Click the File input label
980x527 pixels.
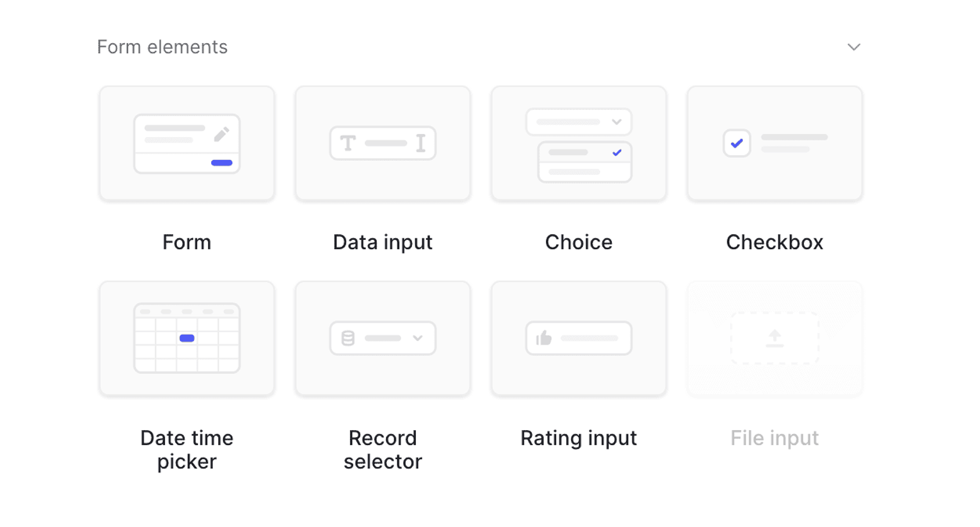click(775, 438)
